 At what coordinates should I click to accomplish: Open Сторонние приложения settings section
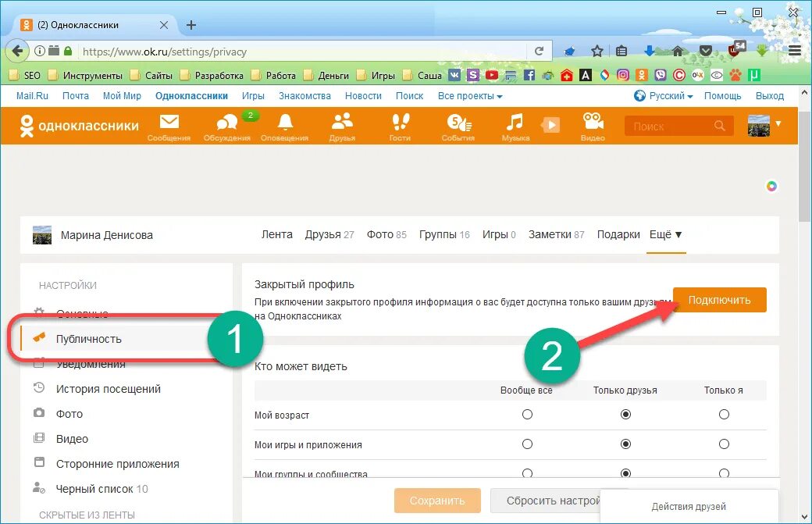[118, 464]
